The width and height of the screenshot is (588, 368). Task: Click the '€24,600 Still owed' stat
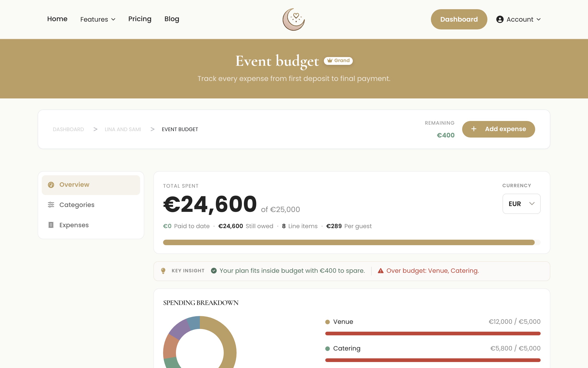click(246, 226)
